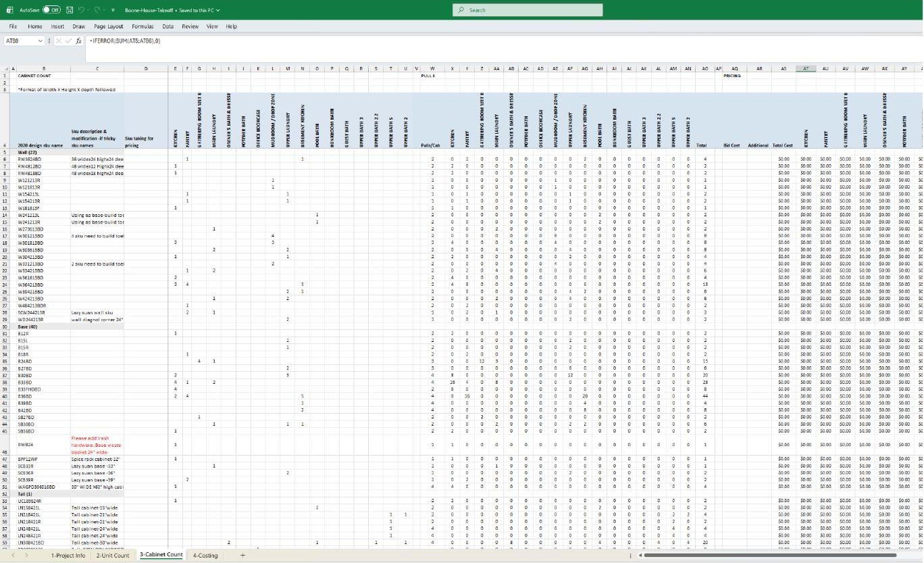Go to previous sheet with left arrow

coord(13,556)
